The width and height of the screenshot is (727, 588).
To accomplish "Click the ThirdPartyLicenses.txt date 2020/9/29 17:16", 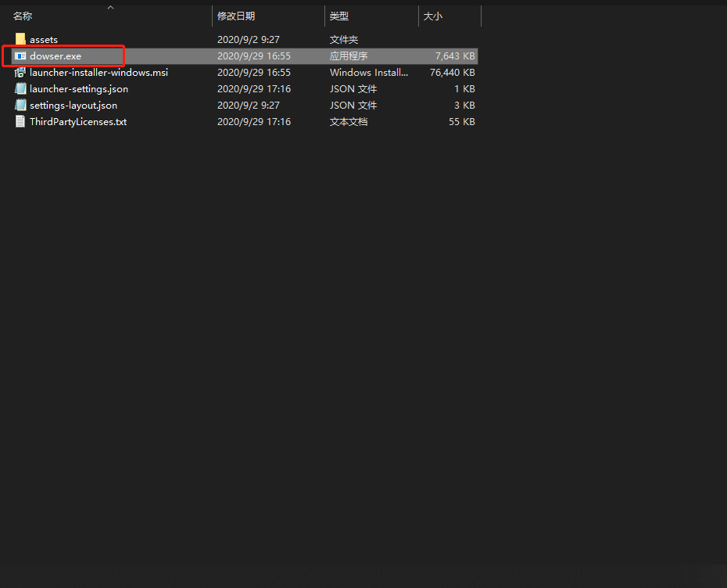I will (254, 121).
